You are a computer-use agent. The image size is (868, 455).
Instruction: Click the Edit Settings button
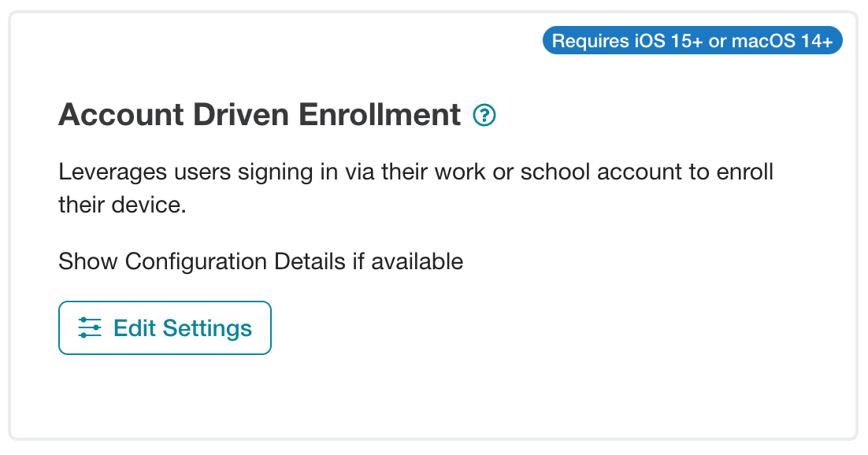coord(165,327)
